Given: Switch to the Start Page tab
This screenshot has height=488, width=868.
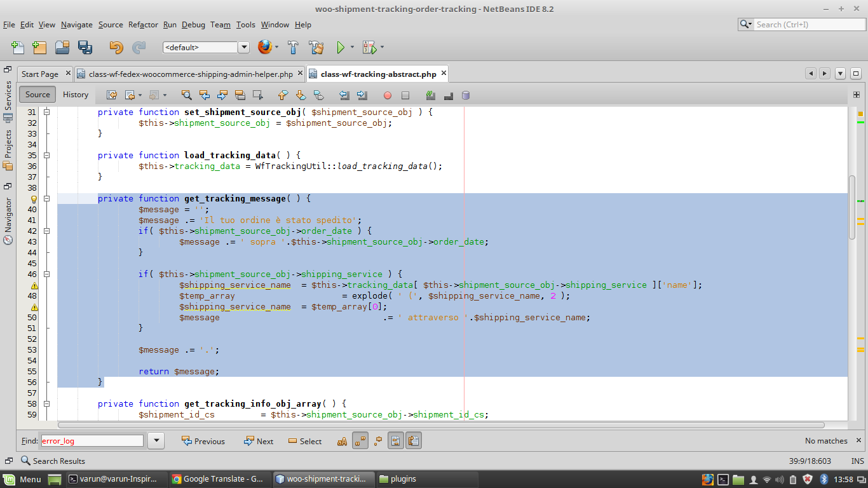Looking at the screenshot, I should 39,74.
